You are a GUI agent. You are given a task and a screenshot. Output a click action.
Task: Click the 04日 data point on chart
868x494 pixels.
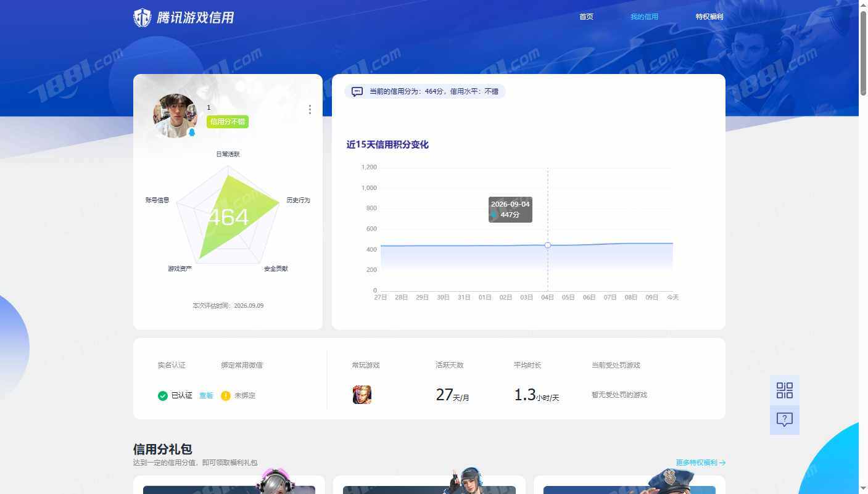(548, 245)
